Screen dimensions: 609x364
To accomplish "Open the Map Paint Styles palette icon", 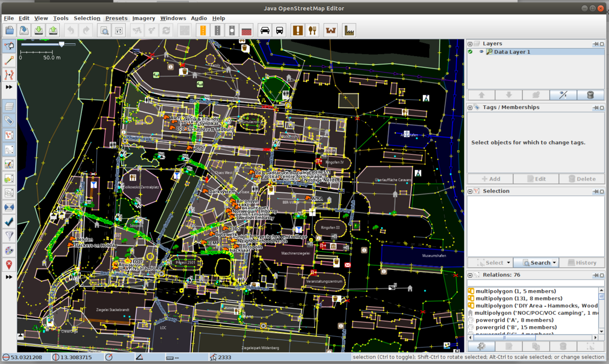I will 9,250.
